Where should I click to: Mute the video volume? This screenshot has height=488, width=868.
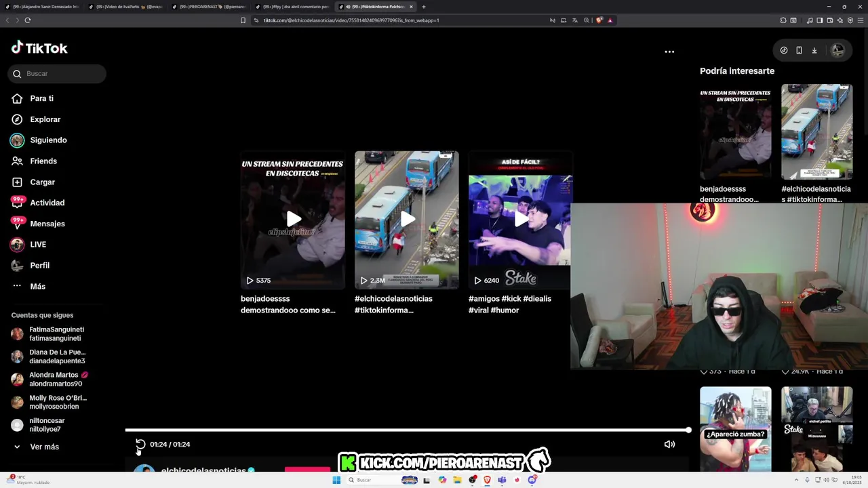click(669, 445)
